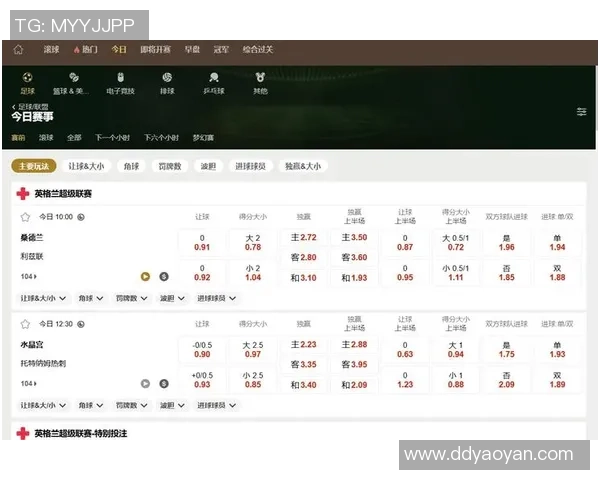Open live stream for 桑德兰 match
Image resolution: width=600 pixels, height=480 pixels.
(145, 276)
